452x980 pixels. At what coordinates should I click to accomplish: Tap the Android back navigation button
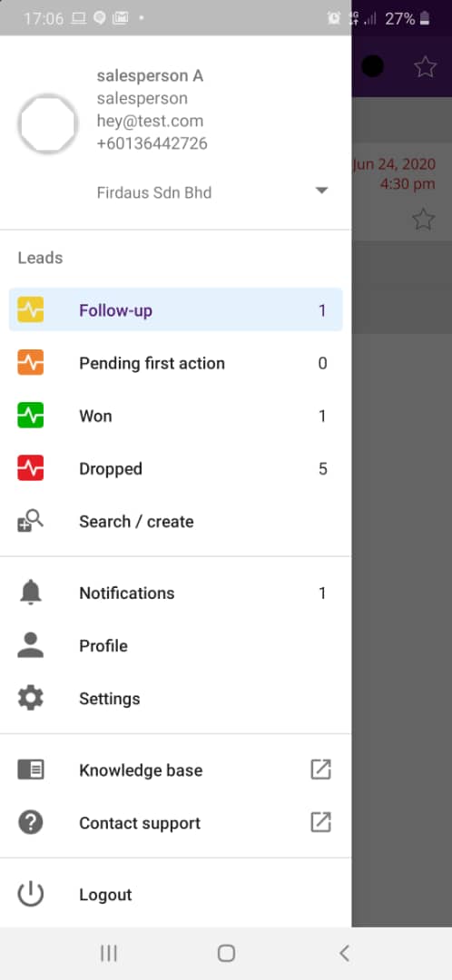coord(344,953)
